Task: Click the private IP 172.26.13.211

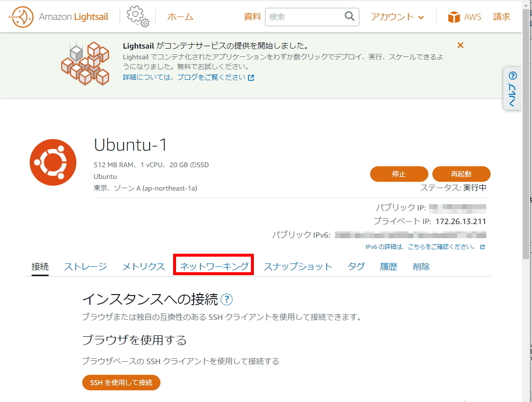Action: coord(461,222)
